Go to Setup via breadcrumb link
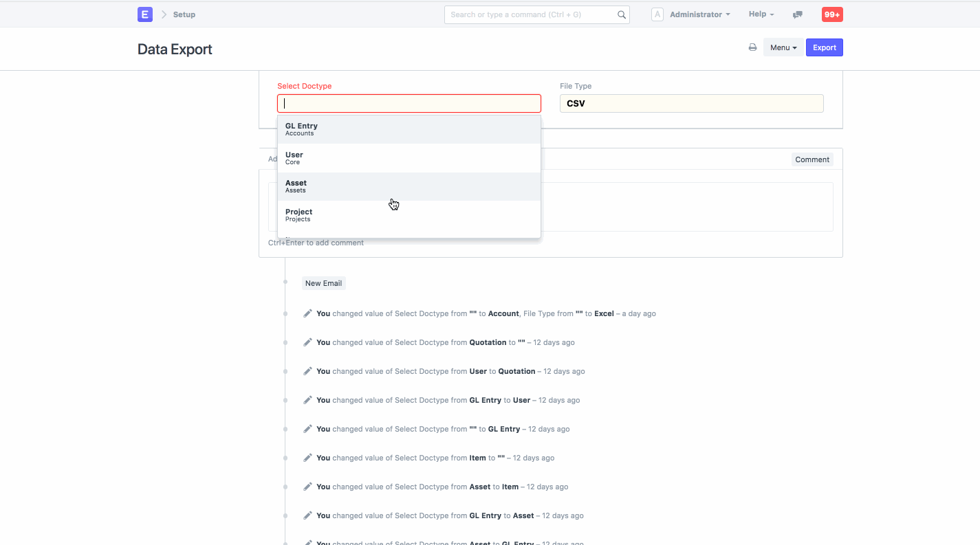Image resolution: width=980 pixels, height=545 pixels. 184,14
